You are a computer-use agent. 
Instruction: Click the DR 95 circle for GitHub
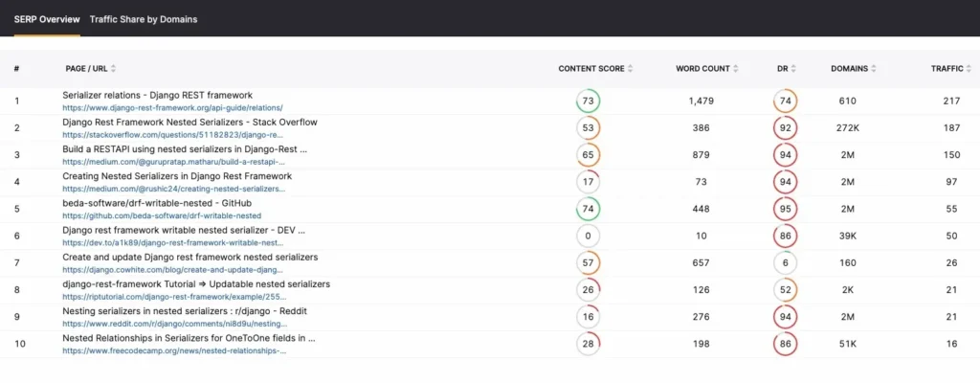[785, 208]
